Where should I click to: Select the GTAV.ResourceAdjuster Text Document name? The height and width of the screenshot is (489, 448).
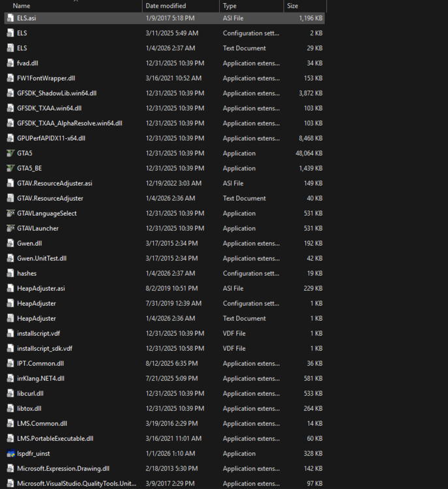50,198
